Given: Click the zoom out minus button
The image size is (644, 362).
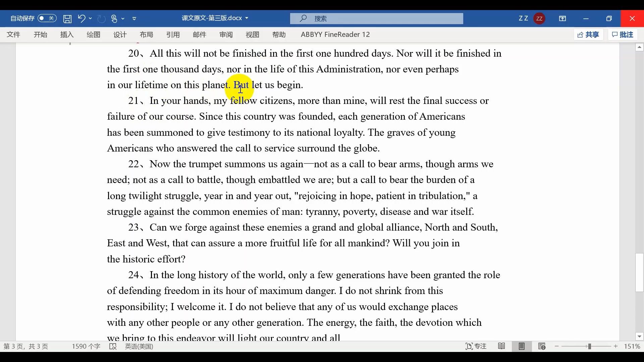Looking at the screenshot, I should pos(557,346).
